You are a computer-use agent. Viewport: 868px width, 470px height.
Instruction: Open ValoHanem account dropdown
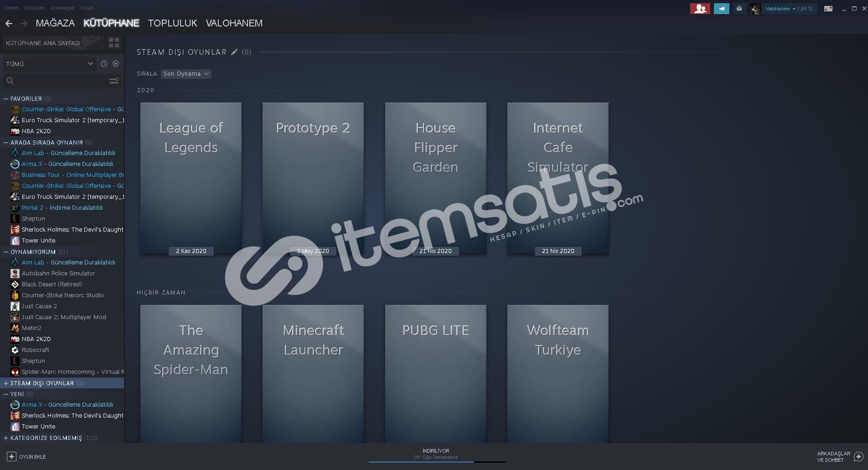[789, 9]
